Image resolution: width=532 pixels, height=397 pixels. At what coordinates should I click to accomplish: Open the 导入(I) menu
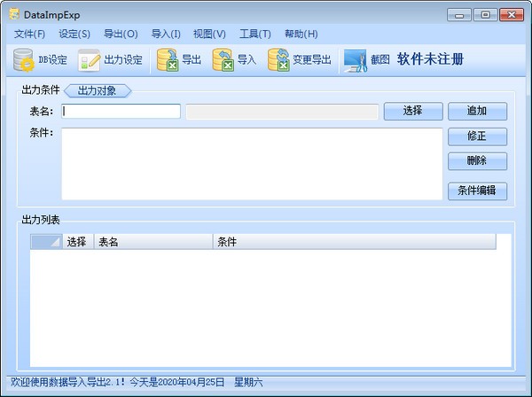click(x=166, y=34)
